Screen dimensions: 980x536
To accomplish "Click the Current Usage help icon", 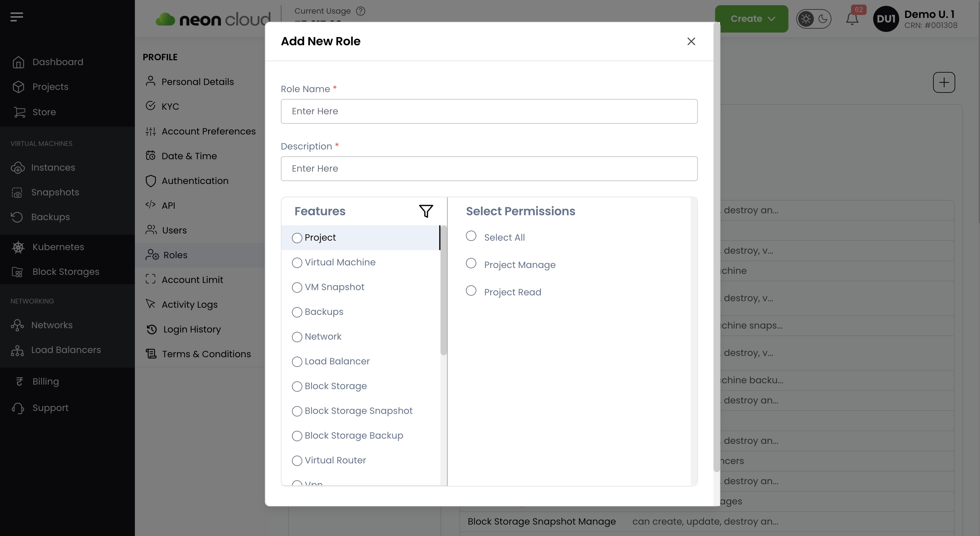I will [360, 11].
